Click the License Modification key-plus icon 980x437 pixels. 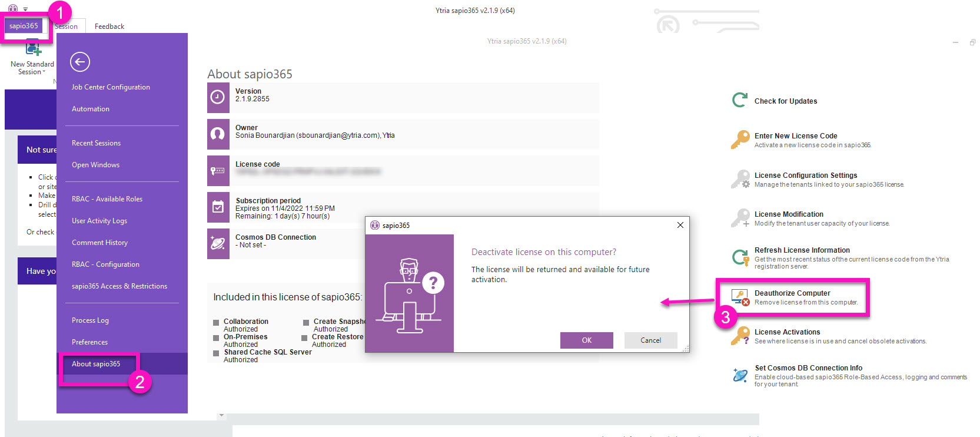[740, 218]
